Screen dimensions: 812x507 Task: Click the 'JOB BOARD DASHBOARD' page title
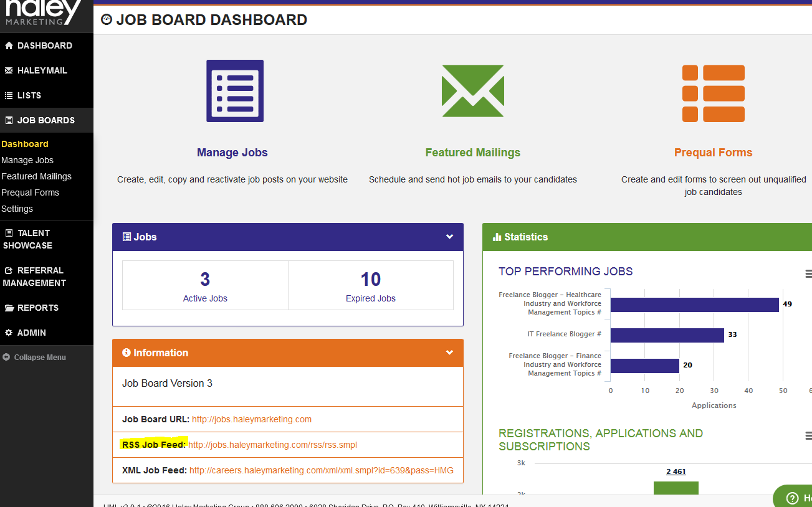coord(212,20)
